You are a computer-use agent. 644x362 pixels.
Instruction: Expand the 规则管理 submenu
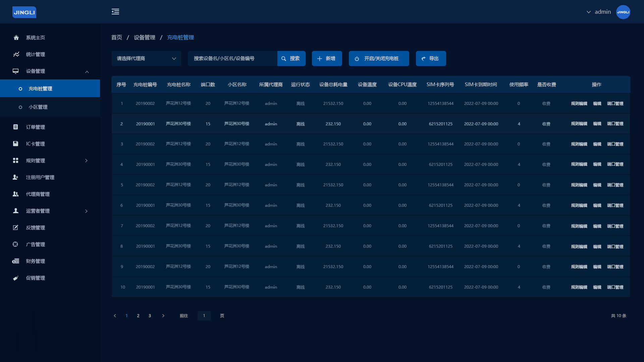coord(86,161)
